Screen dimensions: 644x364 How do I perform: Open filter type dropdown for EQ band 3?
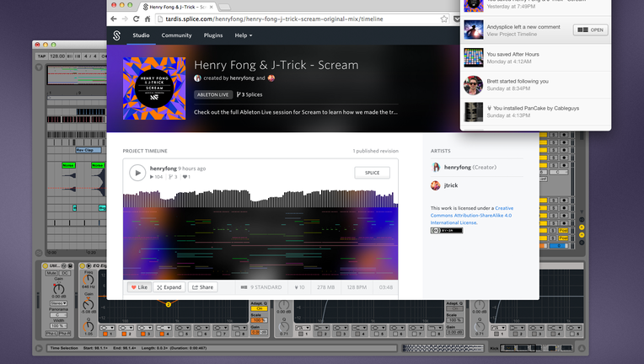coord(145,328)
